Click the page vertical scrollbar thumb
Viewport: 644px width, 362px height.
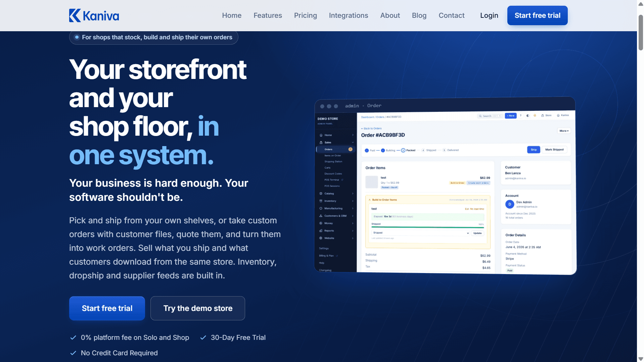[641, 32]
